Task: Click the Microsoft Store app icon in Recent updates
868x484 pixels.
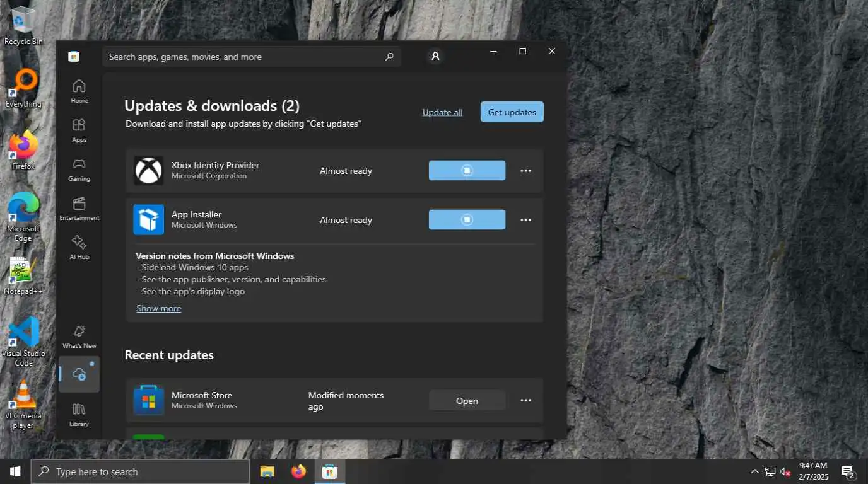Action: [x=149, y=400]
